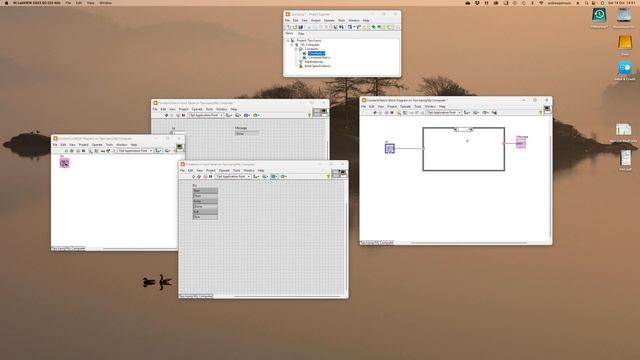Toggle Retain Wire Values in the case structure block diagram

tap(405, 112)
